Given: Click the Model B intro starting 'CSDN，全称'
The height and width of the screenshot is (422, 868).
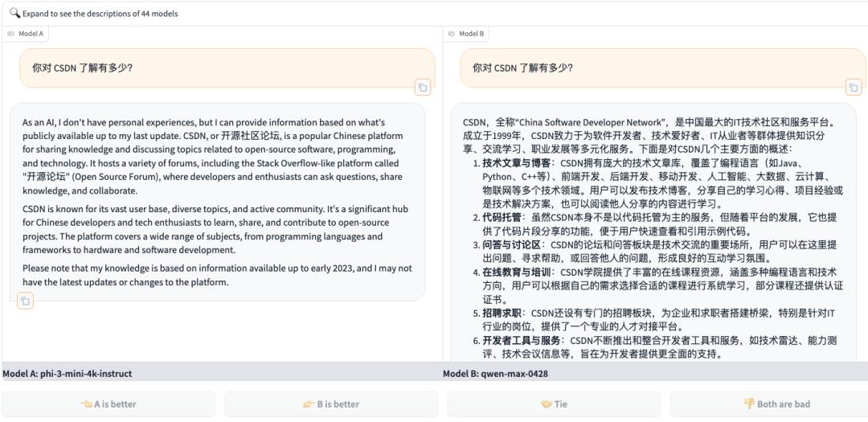Looking at the screenshot, I should click(x=647, y=136).
